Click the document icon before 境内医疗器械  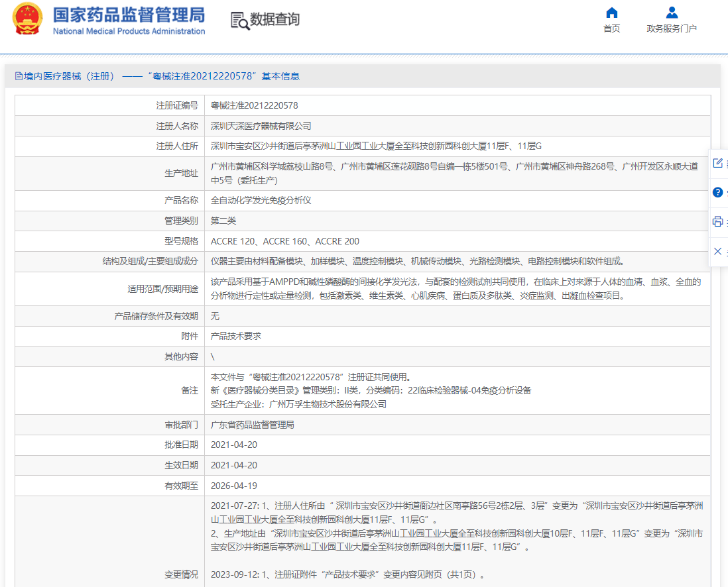(19, 76)
